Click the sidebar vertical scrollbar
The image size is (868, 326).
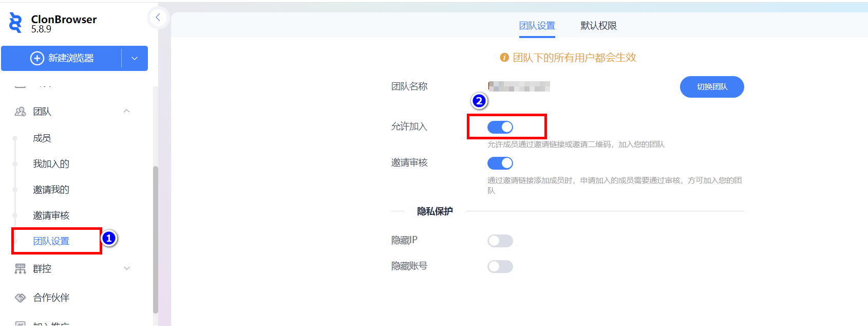pos(156,240)
